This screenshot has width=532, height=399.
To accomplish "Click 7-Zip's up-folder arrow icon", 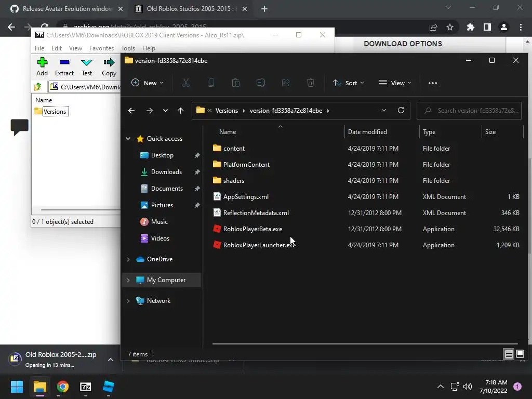I will [38, 87].
